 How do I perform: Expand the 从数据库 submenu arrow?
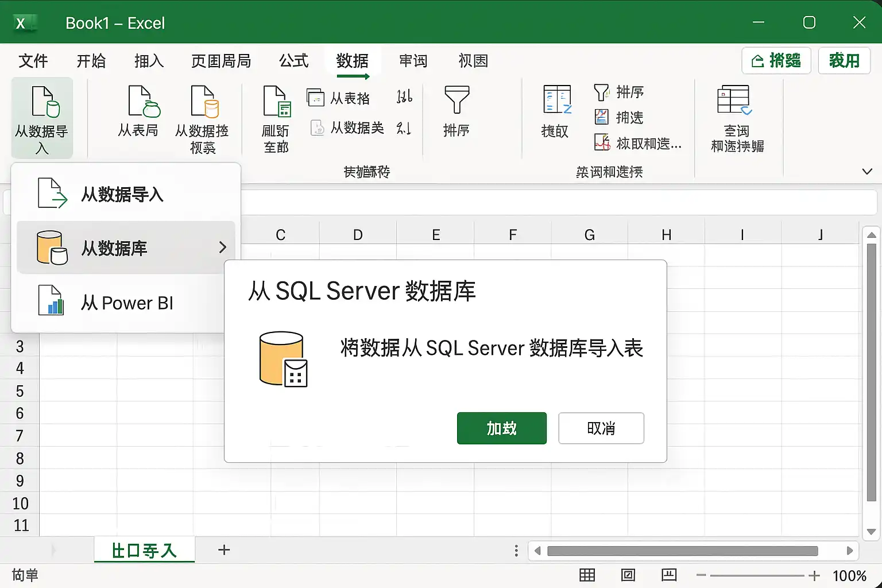[223, 247]
